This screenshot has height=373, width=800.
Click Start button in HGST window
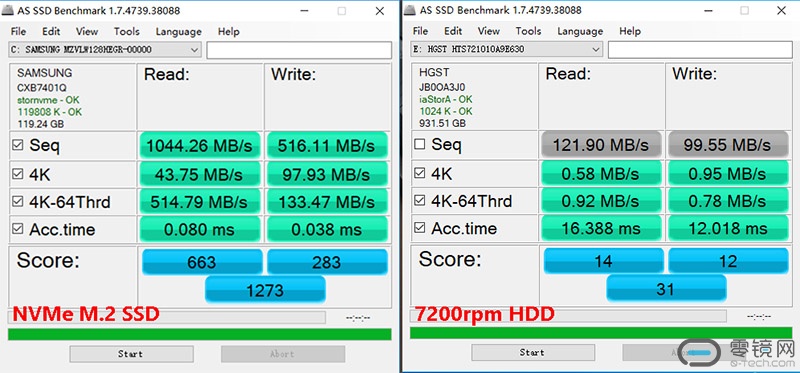(x=533, y=352)
